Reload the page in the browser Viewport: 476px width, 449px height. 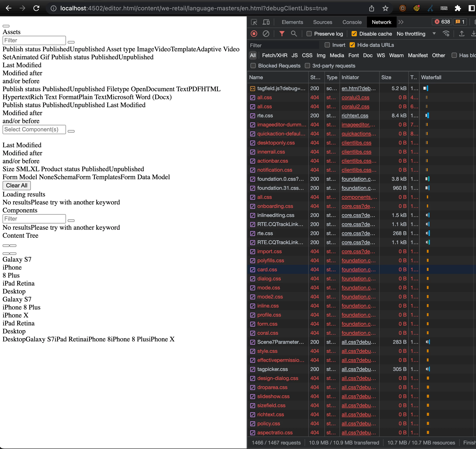(x=36, y=8)
